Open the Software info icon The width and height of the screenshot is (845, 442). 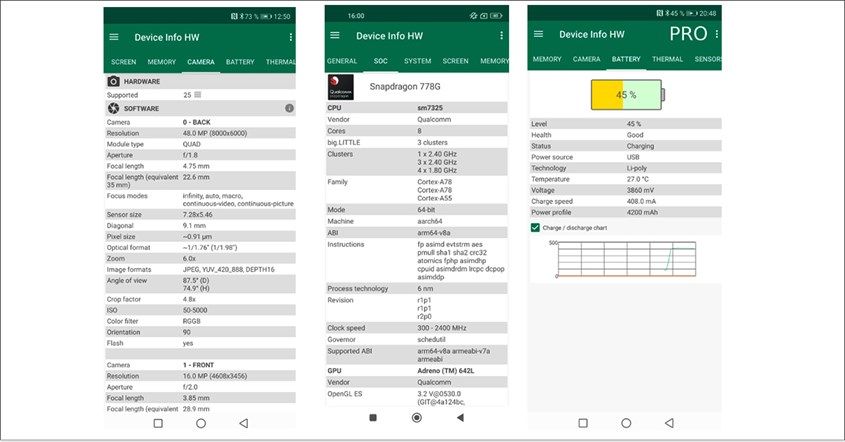click(289, 108)
